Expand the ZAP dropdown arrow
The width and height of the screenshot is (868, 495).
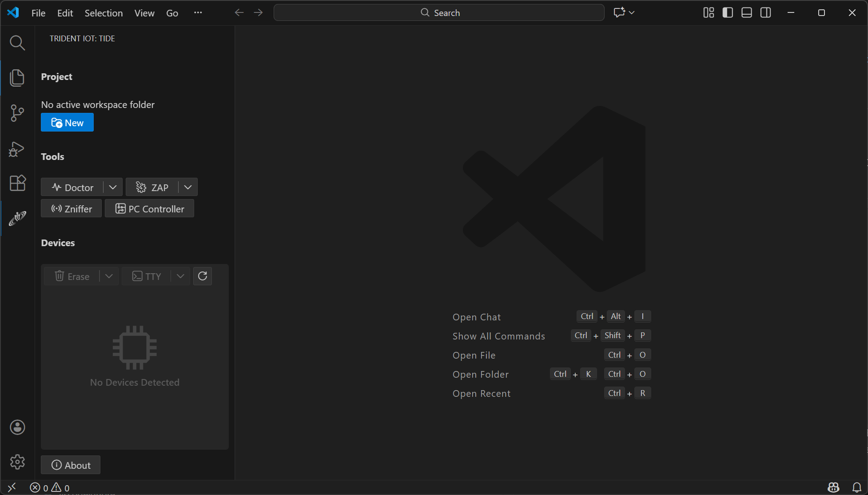coord(188,187)
